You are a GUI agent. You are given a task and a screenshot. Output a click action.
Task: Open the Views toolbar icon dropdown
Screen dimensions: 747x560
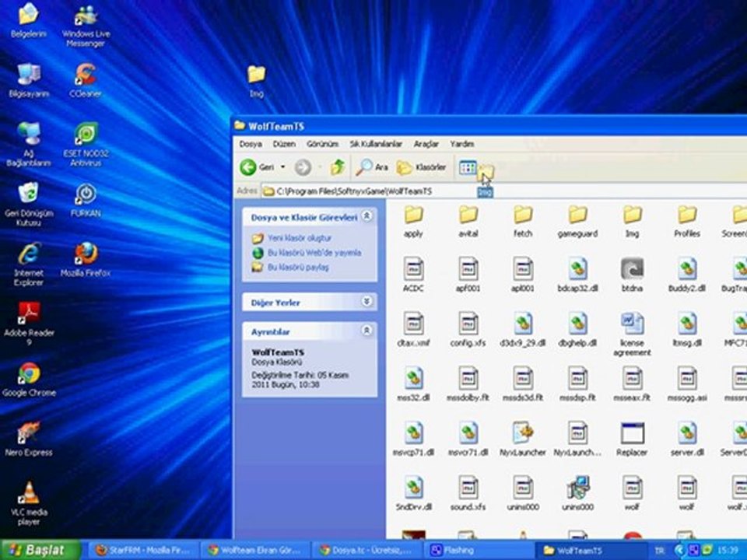(468, 167)
